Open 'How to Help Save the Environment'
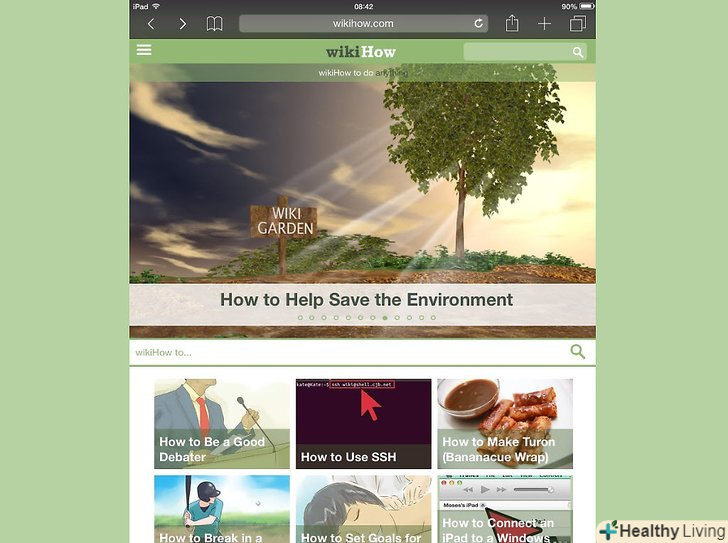 coord(366,300)
